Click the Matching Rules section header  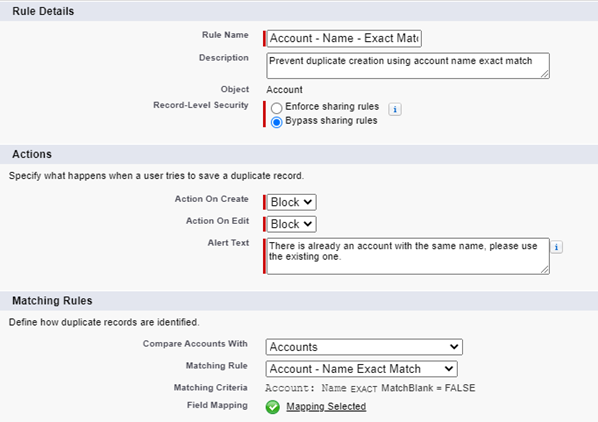299,301
